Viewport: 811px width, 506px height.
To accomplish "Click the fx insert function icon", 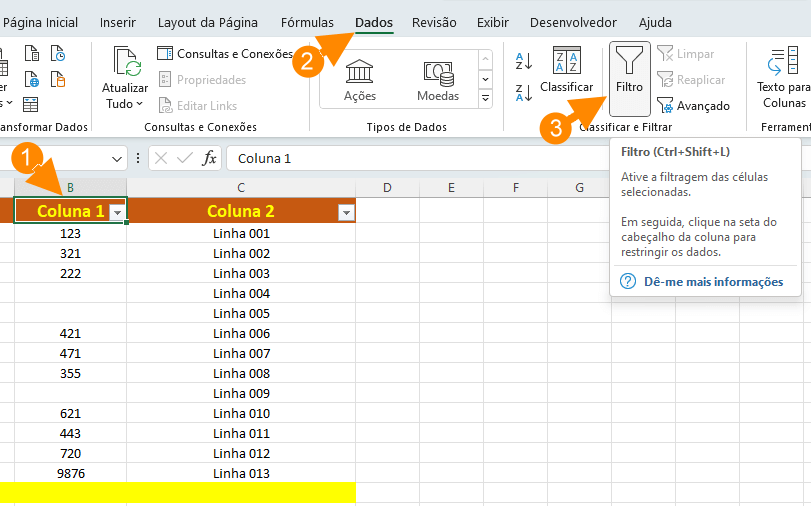I will click(x=209, y=158).
